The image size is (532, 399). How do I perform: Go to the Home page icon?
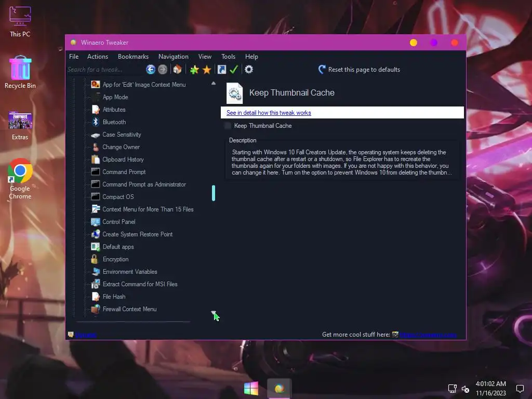[x=178, y=70]
